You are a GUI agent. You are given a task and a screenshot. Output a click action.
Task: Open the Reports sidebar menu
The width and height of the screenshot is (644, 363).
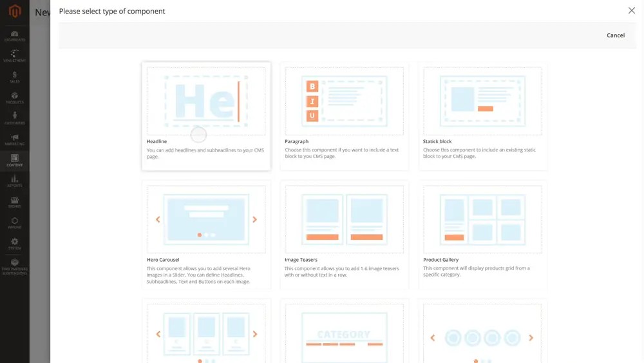15,181
